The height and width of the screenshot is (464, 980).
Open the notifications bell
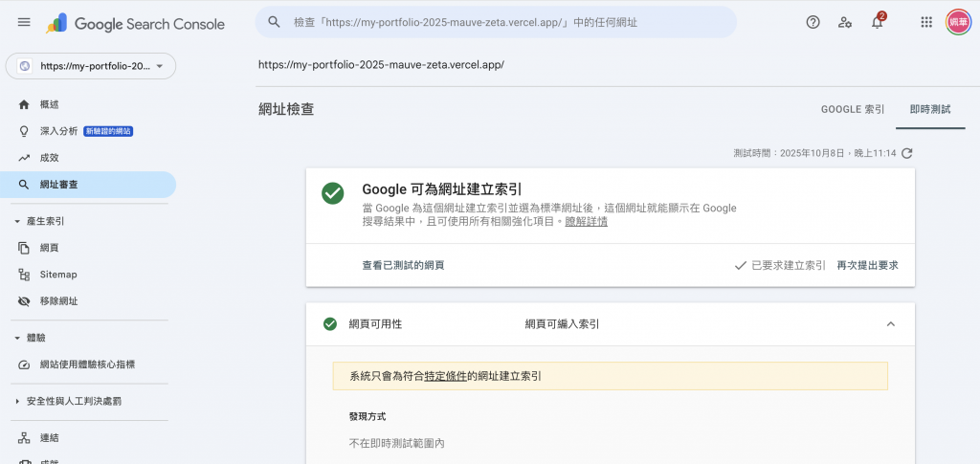point(878,22)
